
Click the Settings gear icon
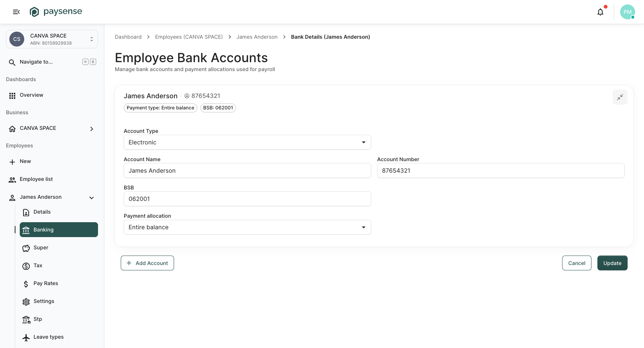point(26,302)
